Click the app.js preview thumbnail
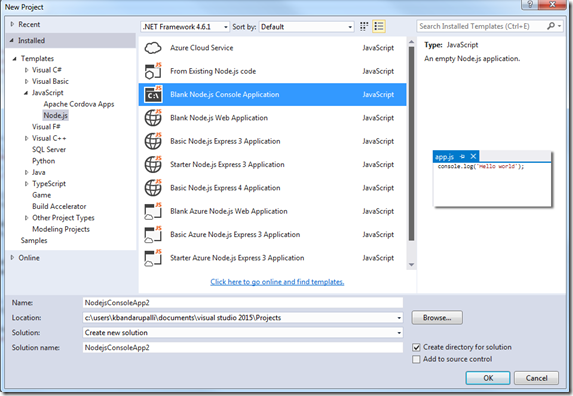 coord(492,179)
